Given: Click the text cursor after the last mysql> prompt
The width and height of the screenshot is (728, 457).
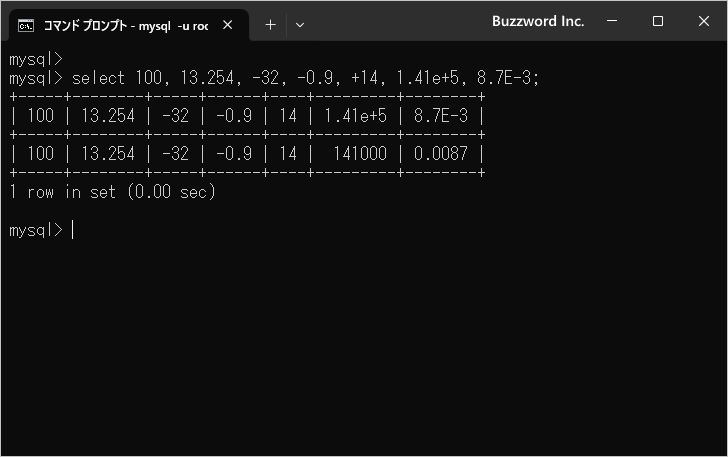Looking at the screenshot, I should (x=73, y=230).
